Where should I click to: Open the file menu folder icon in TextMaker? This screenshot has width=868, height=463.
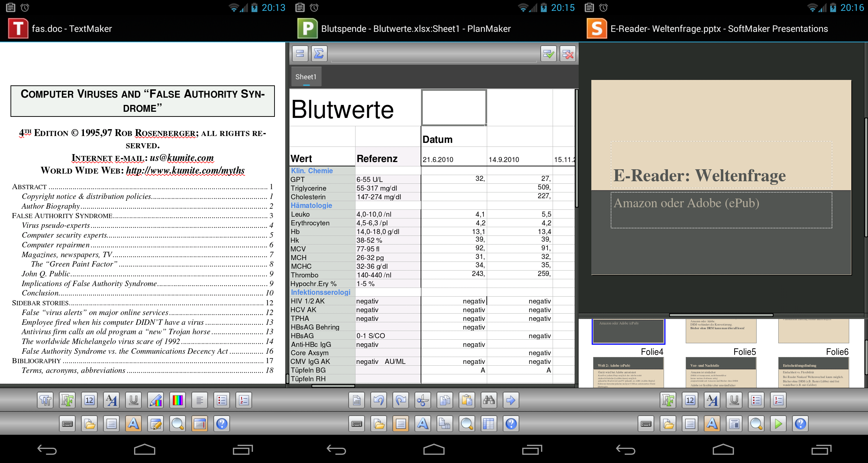pos(89,424)
